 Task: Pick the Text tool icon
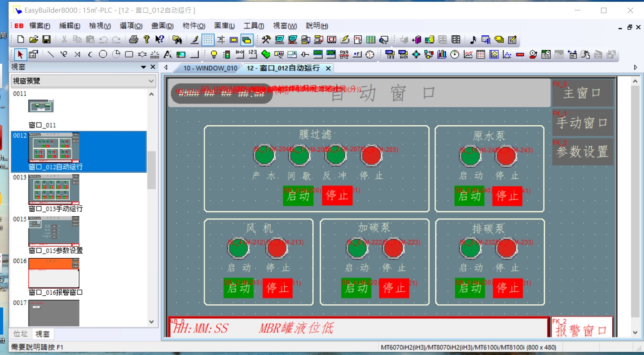[167, 55]
